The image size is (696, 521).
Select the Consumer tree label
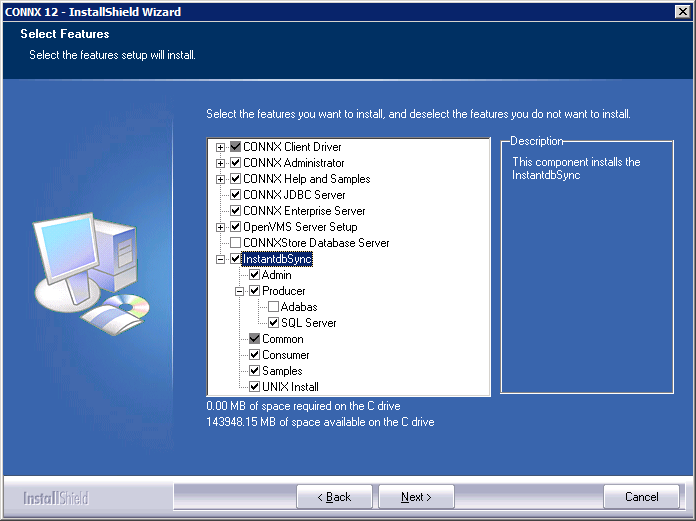(285, 355)
